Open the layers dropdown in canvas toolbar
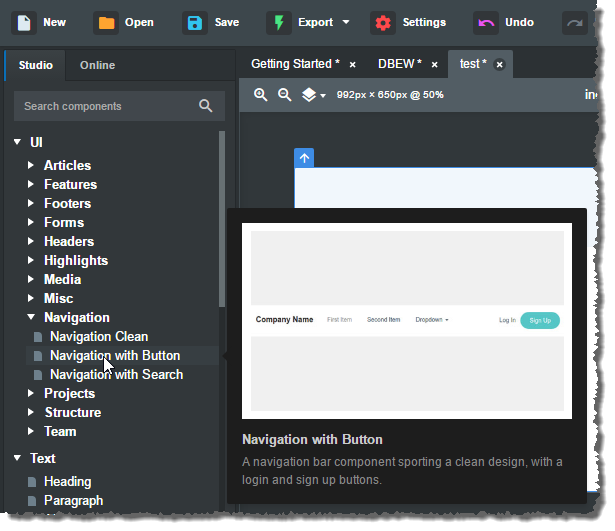This screenshot has width=615, height=531. click(314, 95)
